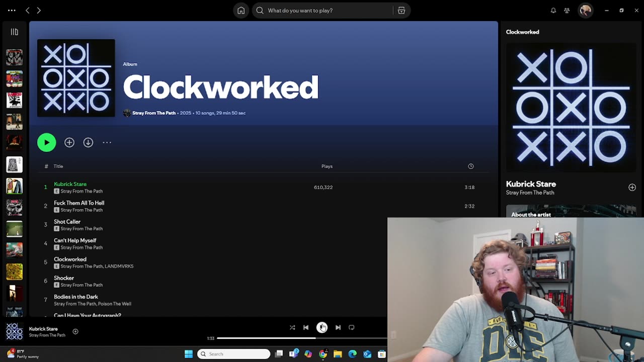This screenshot has height=362, width=644.
Task: Click the 3:18 duration of Kubrick Stare
Action: pos(469,188)
